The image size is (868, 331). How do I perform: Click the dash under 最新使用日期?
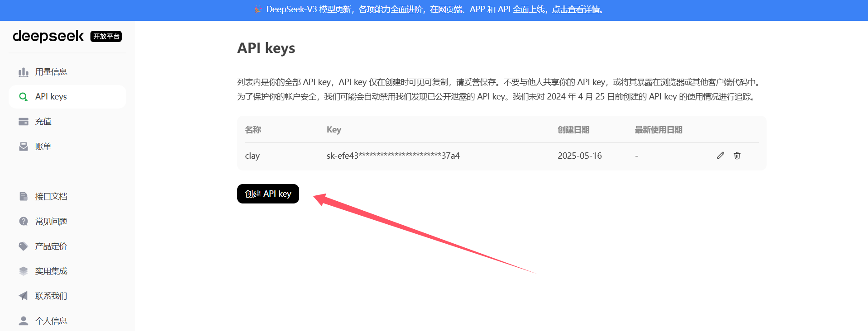coord(636,156)
